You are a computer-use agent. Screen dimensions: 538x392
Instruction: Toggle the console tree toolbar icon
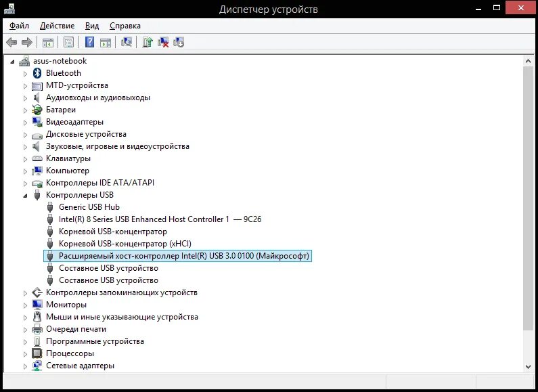point(47,42)
